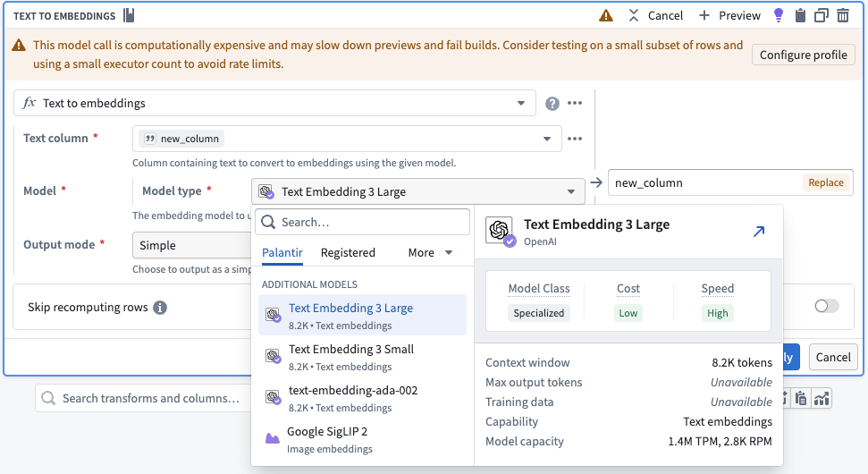Click the clipboard icon in the lower toolbar
The height and width of the screenshot is (474, 868).
coord(800,398)
